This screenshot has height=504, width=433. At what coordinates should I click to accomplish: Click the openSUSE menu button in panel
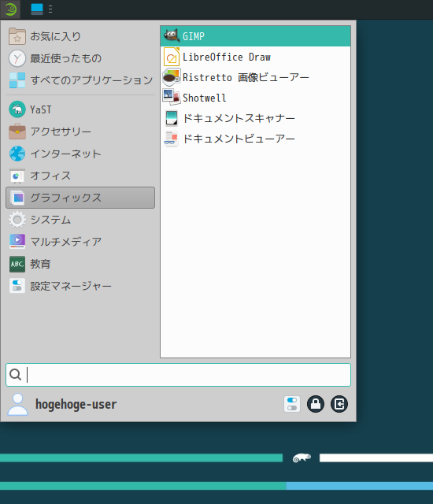pos(10,9)
